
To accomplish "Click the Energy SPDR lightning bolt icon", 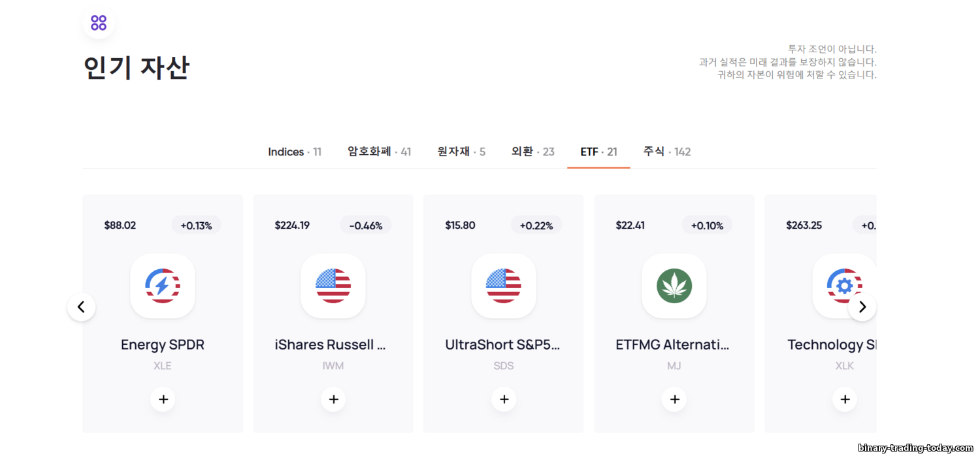I will (163, 286).
